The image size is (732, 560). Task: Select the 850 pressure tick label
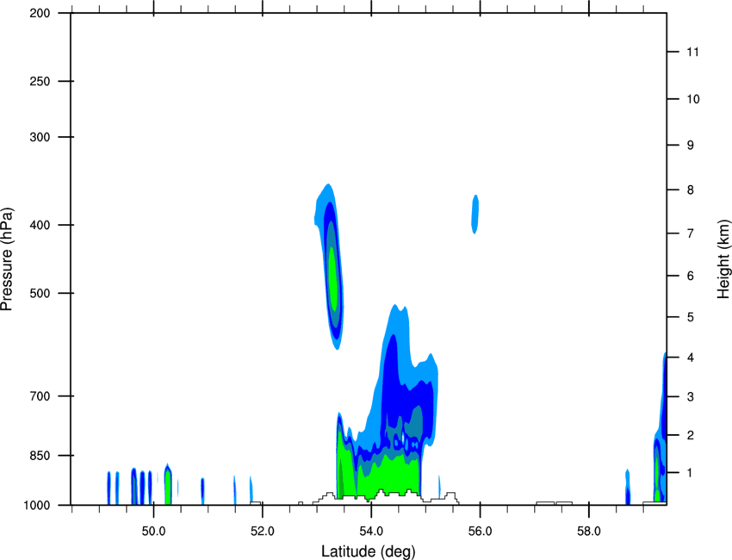pyautogui.click(x=40, y=456)
